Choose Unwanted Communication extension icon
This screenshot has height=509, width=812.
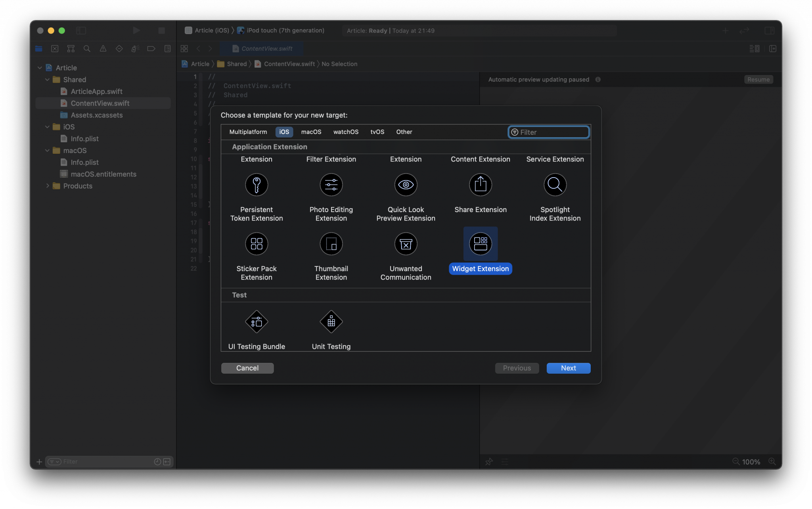click(x=406, y=244)
